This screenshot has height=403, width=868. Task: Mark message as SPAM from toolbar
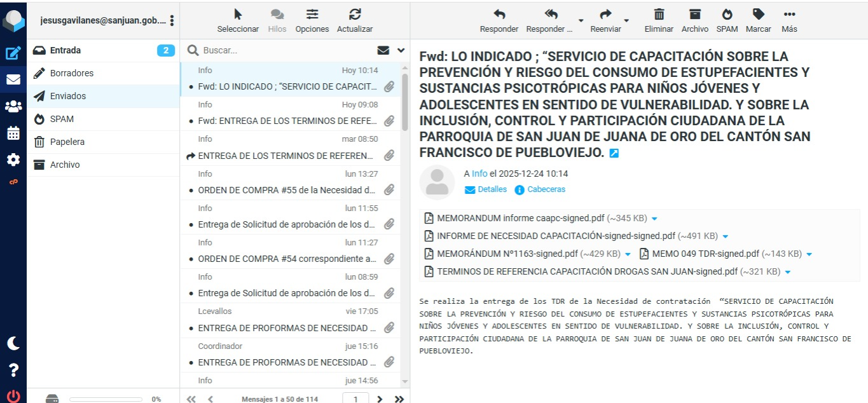(727, 20)
